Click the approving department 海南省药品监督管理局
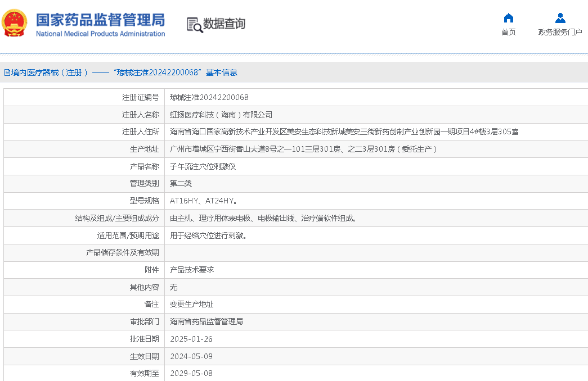588x381 pixels. coord(206,321)
